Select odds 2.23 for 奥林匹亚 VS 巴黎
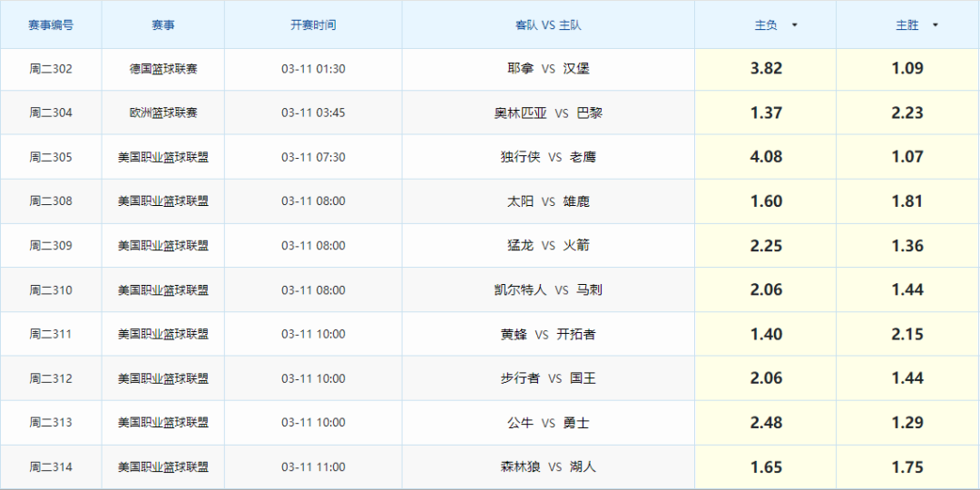The image size is (980, 490). pos(908,113)
